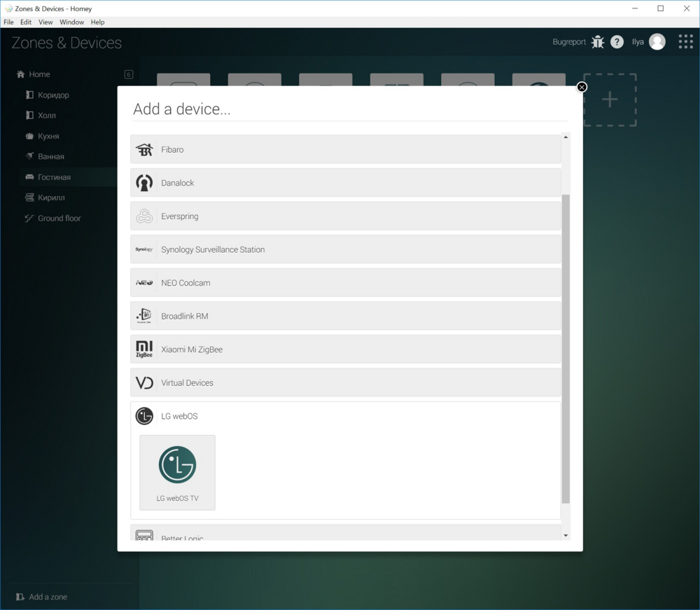Expand the Xiaomi Mi ZigBee category
700x610 pixels.
(346, 349)
